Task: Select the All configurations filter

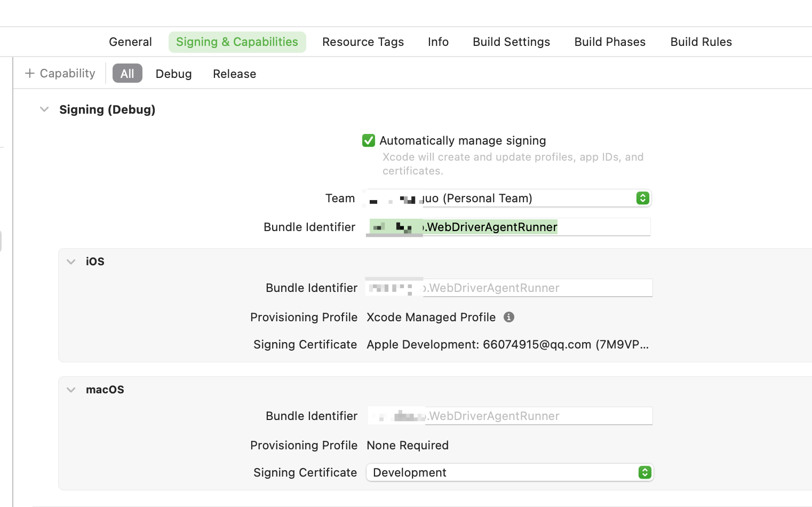Action: pyautogui.click(x=127, y=74)
